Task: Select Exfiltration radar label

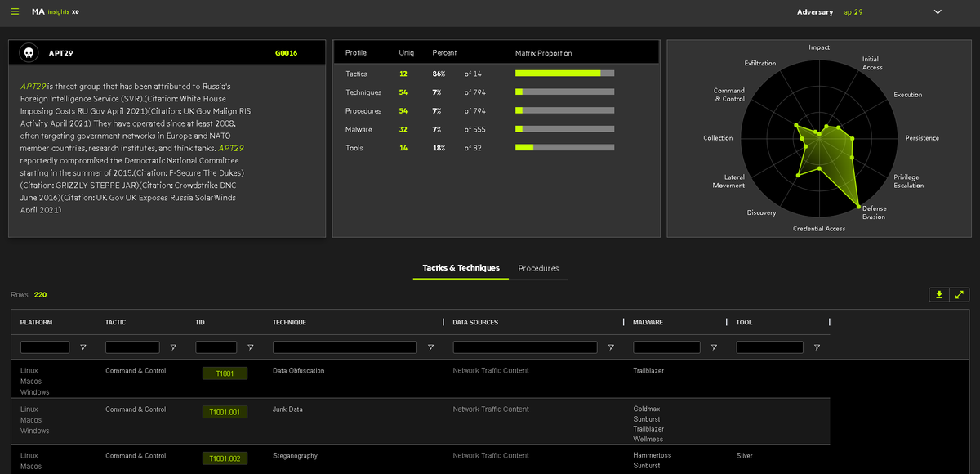Action: (760, 63)
